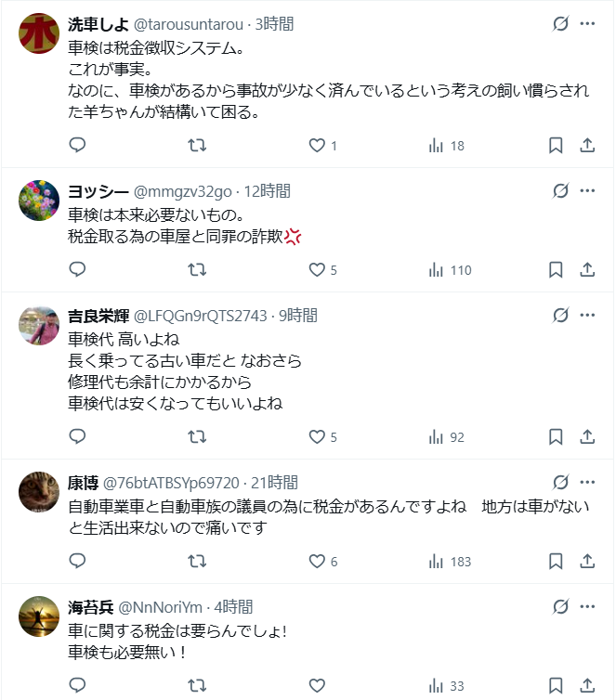Open Grok icon on 吉良栄輝's tweet

pos(560,315)
